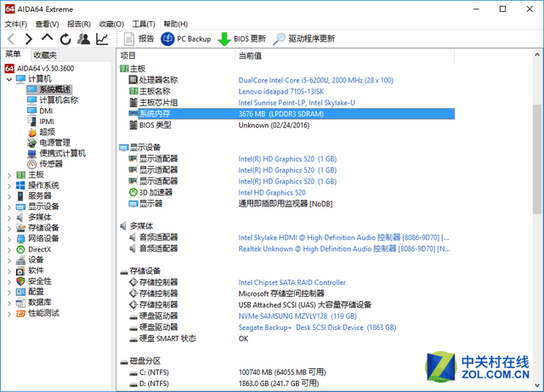Screen dimensions: 544x392
Task: Click AIDA64 v5.50.3600 root icon
Action: click(x=9, y=68)
